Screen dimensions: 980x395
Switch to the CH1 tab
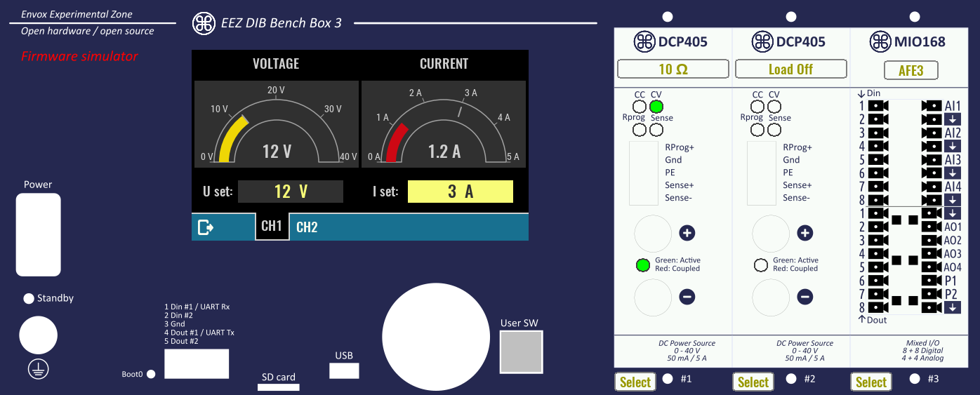point(272,227)
